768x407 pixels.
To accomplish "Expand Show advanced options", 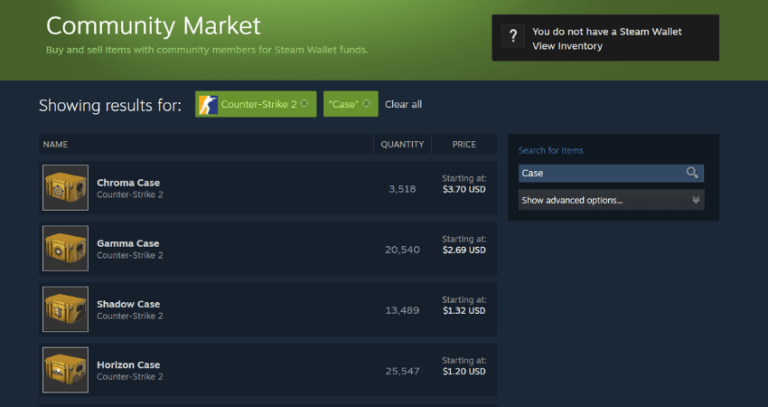I will (x=611, y=200).
